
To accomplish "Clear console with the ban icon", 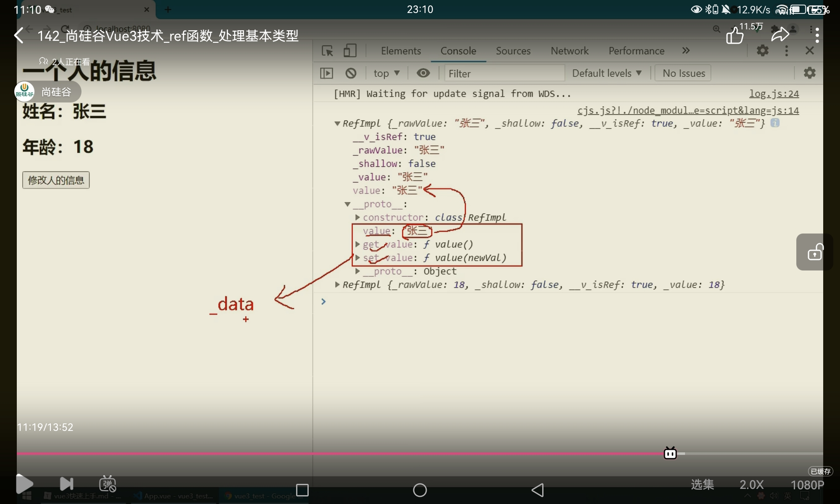I will [x=351, y=73].
